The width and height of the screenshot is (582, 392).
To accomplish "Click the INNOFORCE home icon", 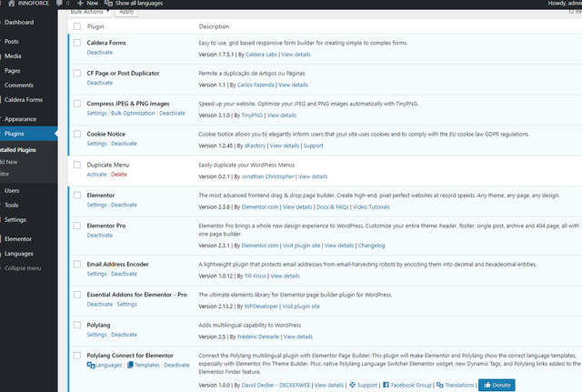I will tap(12, 4).
